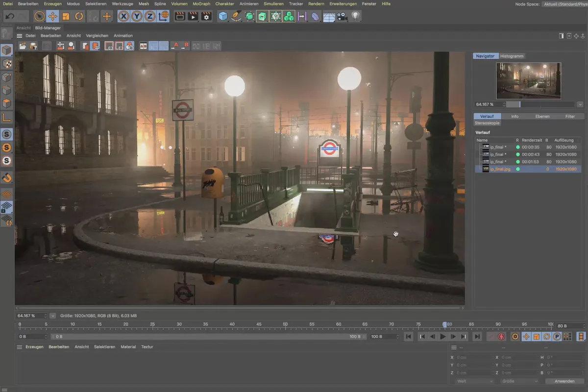This screenshot has height=392, width=588.
Task: Toggle position keyframe recording icon
Action: tap(526, 337)
